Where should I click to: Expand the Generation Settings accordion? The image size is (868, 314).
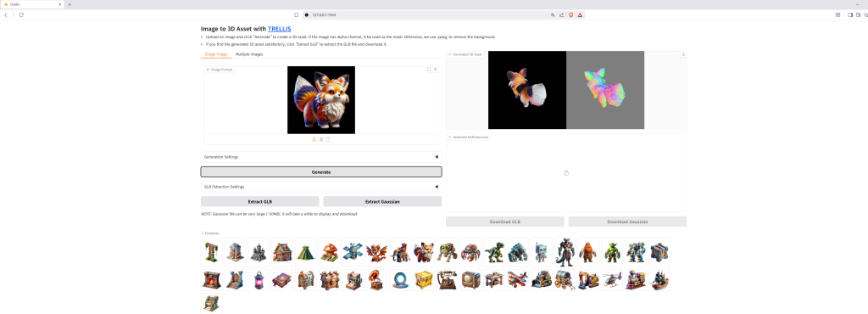pyautogui.click(x=321, y=157)
